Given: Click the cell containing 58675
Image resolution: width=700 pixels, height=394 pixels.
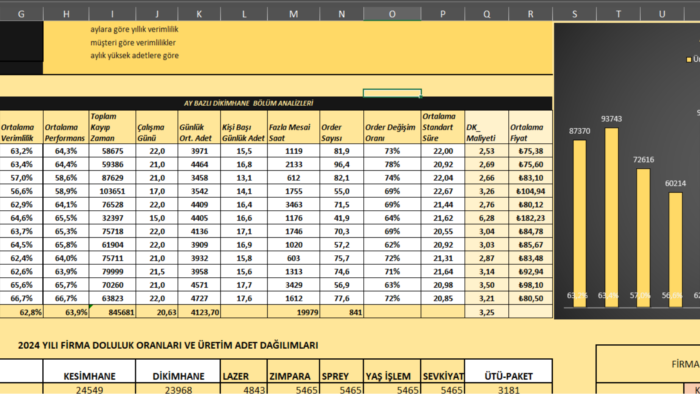Looking at the screenshot, I should tap(112, 151).
